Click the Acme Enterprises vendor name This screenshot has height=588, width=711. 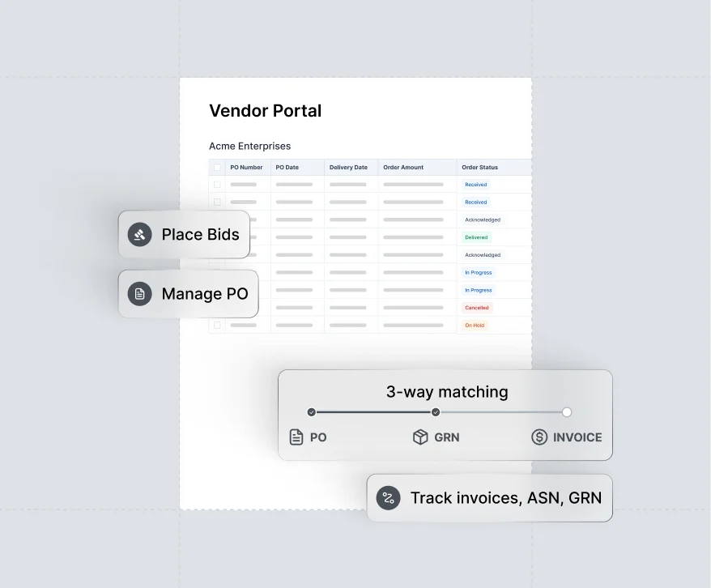click(249, 147)
